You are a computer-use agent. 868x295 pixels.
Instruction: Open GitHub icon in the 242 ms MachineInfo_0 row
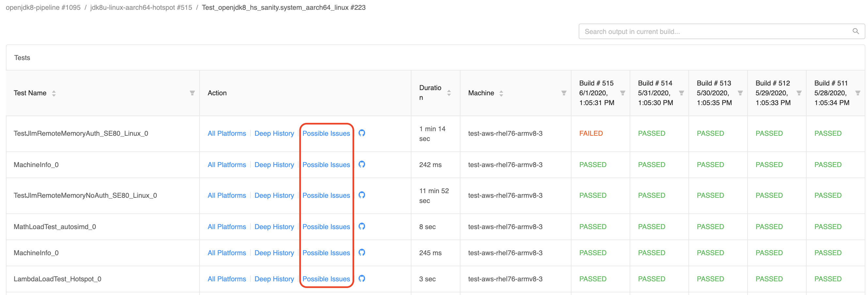click(362, 164)
